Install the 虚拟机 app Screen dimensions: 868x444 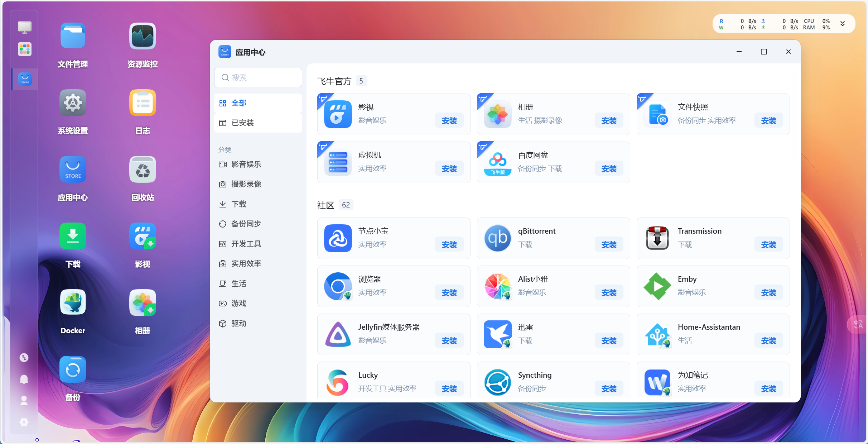coord(449,169)
